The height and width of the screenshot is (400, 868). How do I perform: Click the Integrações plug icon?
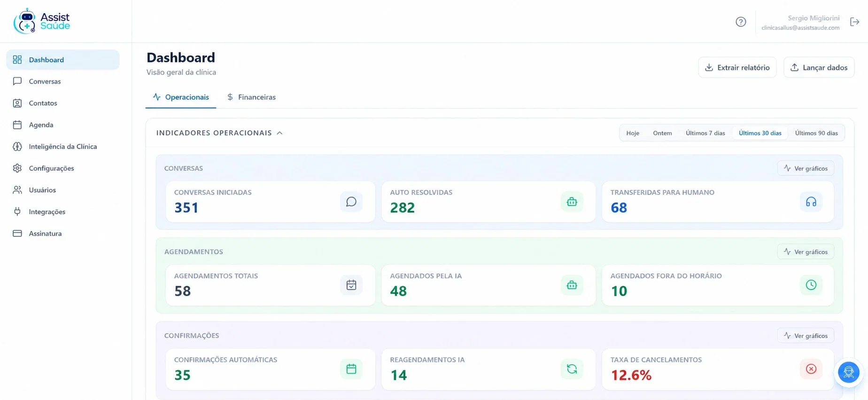pyautogui.click(x=17, y=212)
